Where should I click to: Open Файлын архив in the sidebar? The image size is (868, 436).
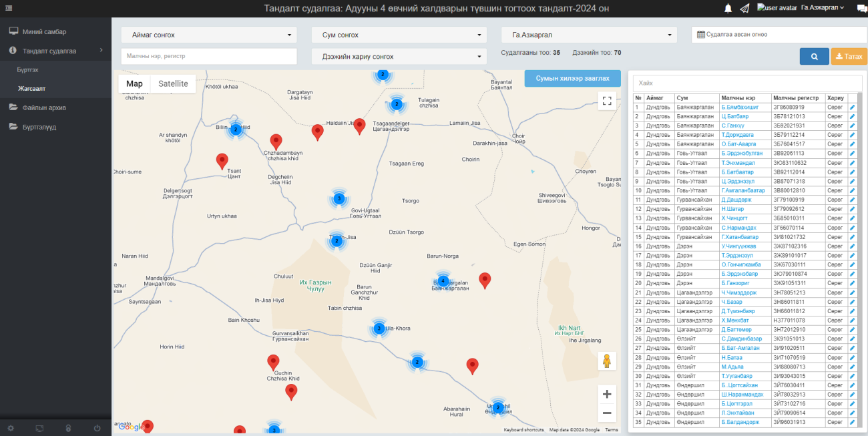[x=44, y=107]
